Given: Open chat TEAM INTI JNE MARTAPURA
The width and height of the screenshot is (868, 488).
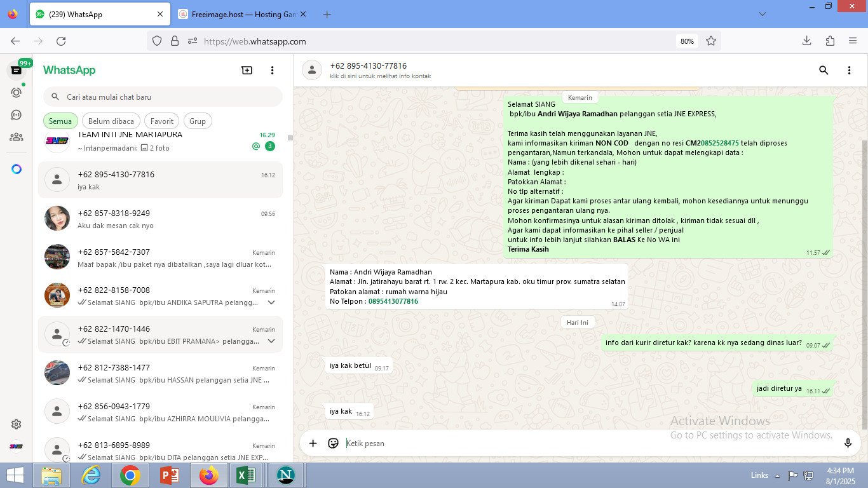Looking at the screenshot, I should click(160, 142).
